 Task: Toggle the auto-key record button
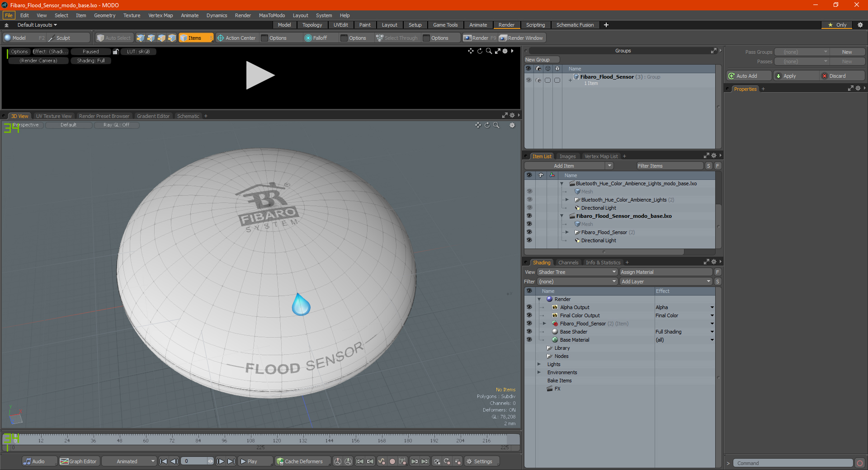click(x=392, y=461)
